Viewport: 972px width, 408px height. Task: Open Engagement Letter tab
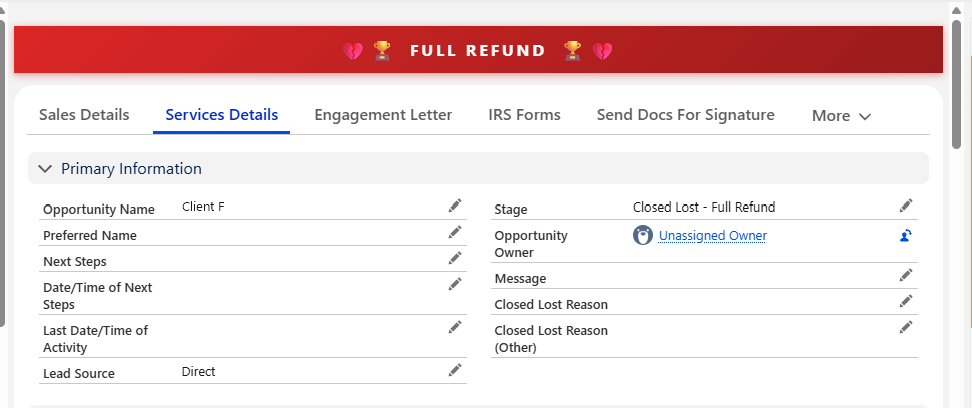(383, 115)
